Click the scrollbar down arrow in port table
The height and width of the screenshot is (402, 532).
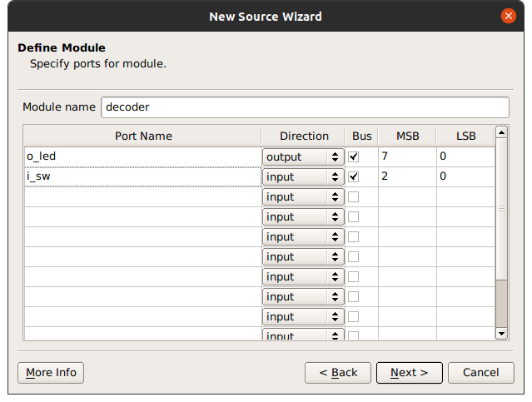point(501,334)
